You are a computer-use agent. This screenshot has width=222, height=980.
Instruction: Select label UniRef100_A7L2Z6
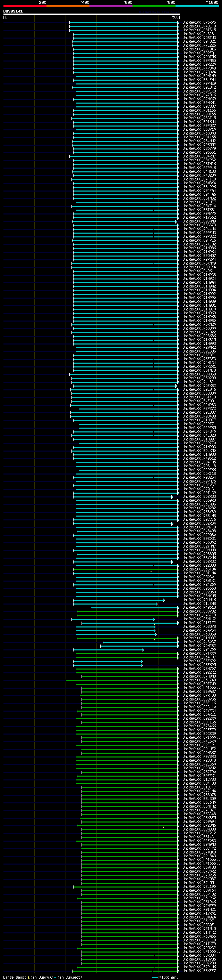(x=199, y=45)
